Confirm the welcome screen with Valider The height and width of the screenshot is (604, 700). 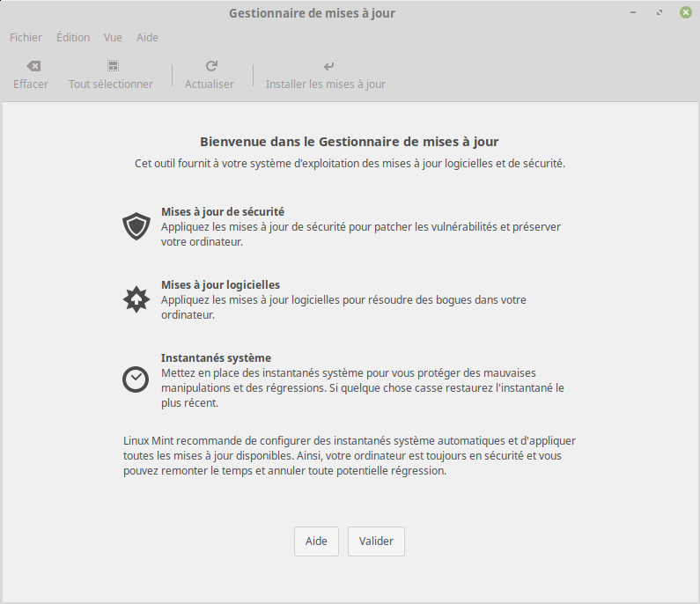(x=376, y=541)
